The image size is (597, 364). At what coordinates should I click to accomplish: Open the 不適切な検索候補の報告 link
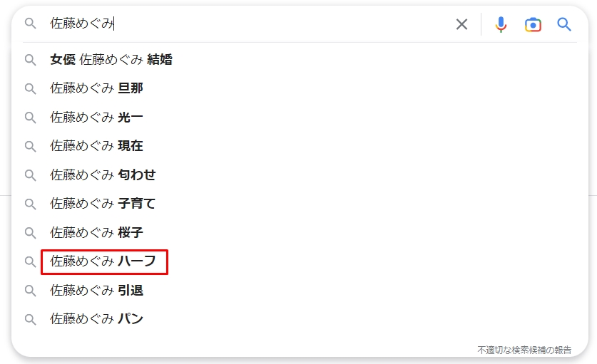tap(524, 350)
